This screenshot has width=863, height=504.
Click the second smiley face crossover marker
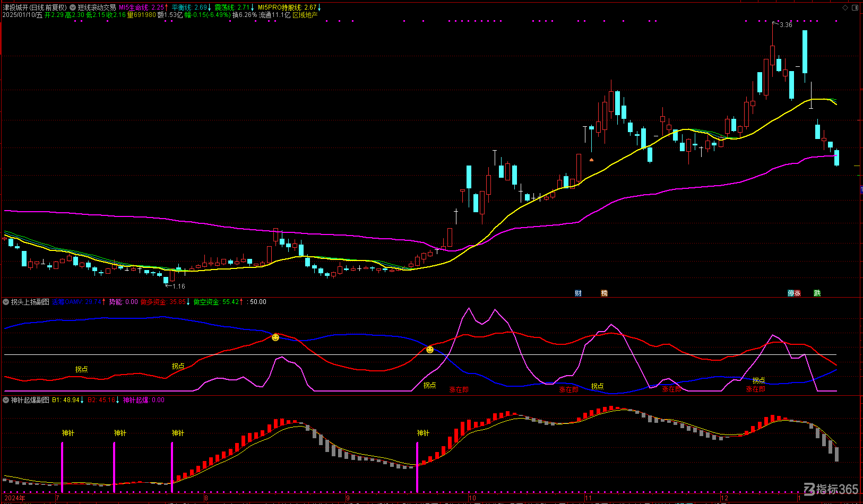coord(430,350)
